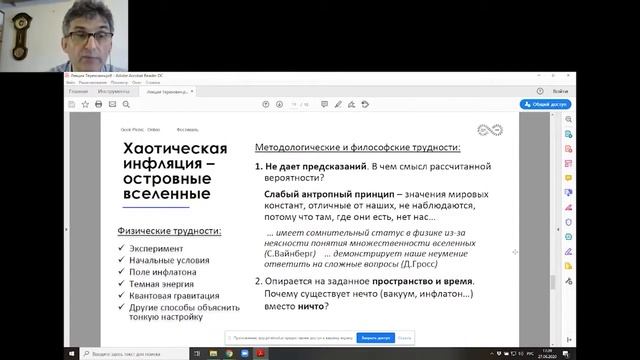Collapse the right tools pane with the bottom arrow
Screen dimensions: 640x360
coord(569,340)
